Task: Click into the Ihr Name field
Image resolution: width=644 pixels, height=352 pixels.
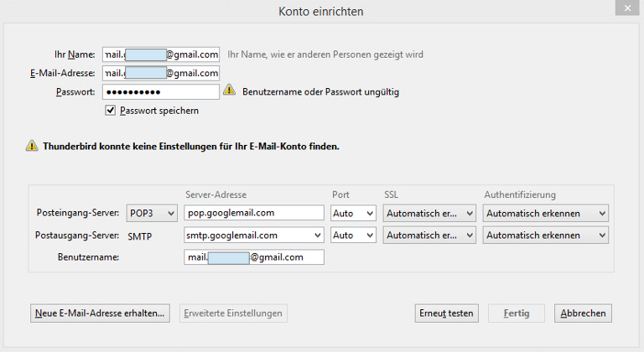Action: (160, 54)
